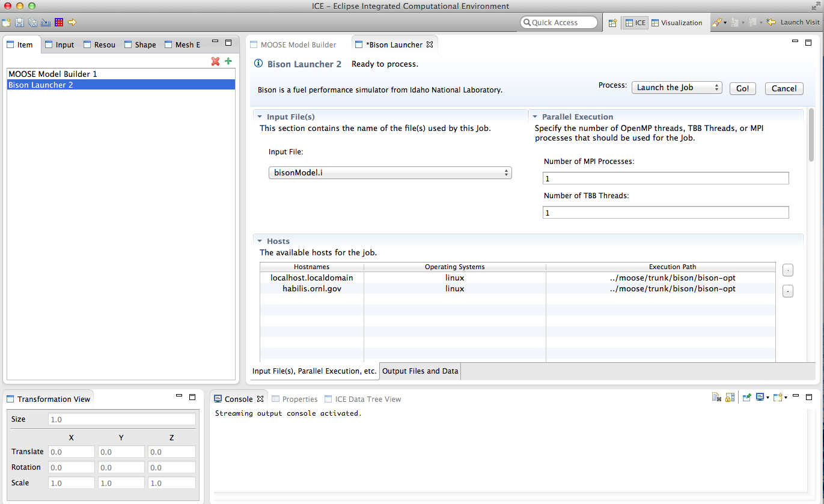Select Bison Launcher 2 in item list
Screen dimensions: 824x504
(x=120, y=85)
